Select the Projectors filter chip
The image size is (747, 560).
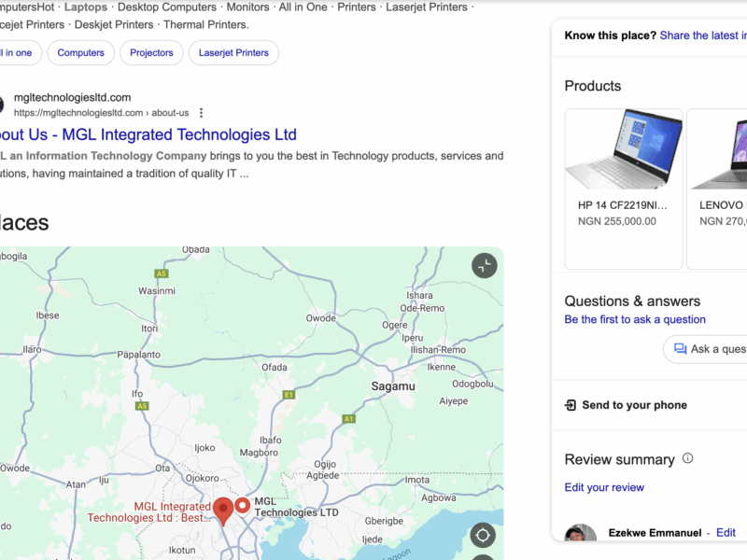(151, 53)
